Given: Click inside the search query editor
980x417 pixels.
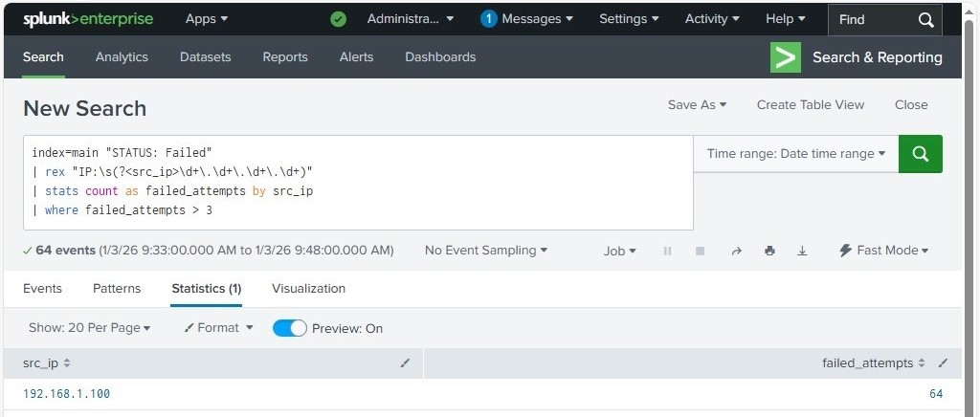Looking at the screenshot, I should pos(358,183).
